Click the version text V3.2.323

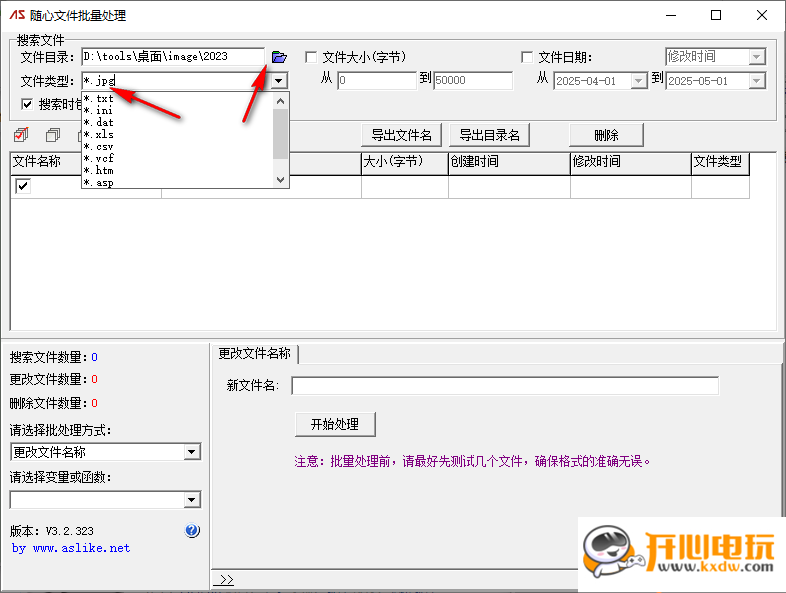pos(70,531)
